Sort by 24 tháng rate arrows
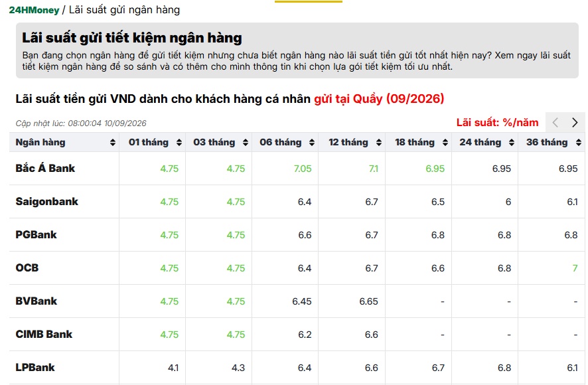The width and height of the screenshot is (588, 385). pyautogui.click(x=512, y=143)
